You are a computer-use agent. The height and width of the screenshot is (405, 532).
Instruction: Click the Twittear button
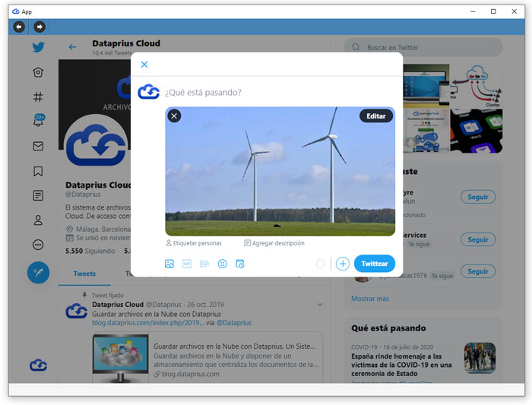(x=375, y=264)
